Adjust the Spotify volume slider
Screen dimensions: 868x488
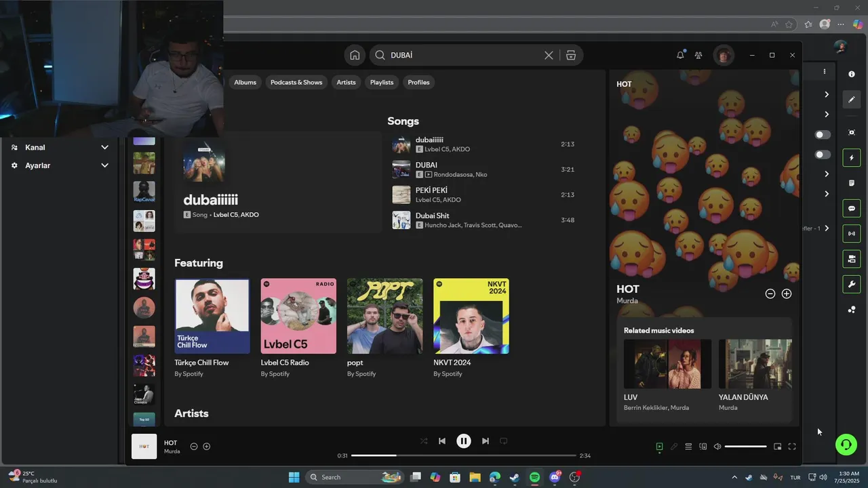(x=745, y=447)
